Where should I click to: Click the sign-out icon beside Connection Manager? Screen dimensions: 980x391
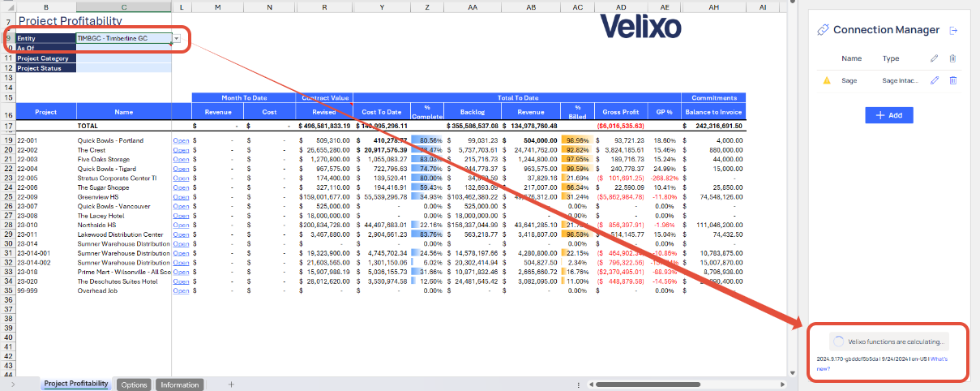(953, 30)
